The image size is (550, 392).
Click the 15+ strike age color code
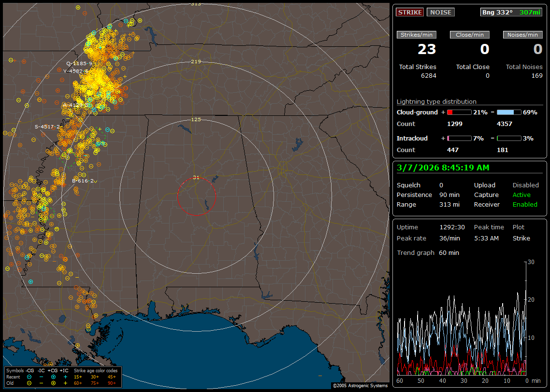click(x=78, y=377)
